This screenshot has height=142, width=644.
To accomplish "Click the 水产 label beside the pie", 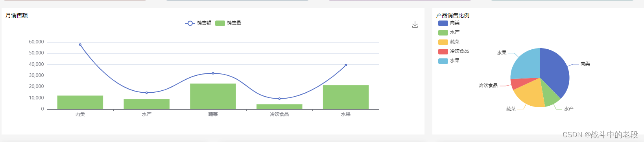I will (568, 109).
